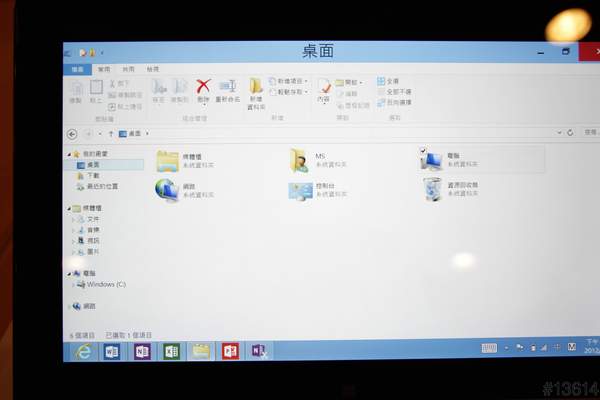The image size is (600, 400).
Task: Click the greyed Copy to icon
Action: (179, 87)
